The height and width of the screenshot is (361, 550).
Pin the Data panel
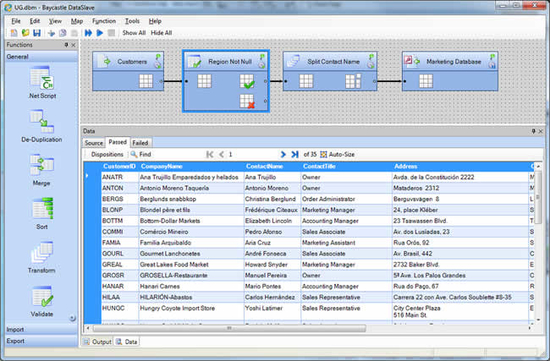click(x=533, y=131)
